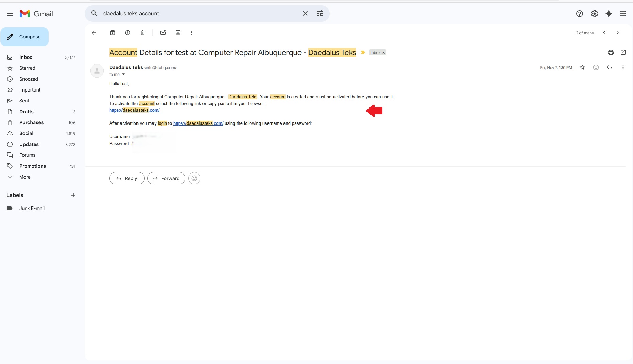The image size is (633, 364).
Task: Archive this email
Action: click(x=113, y=33)
